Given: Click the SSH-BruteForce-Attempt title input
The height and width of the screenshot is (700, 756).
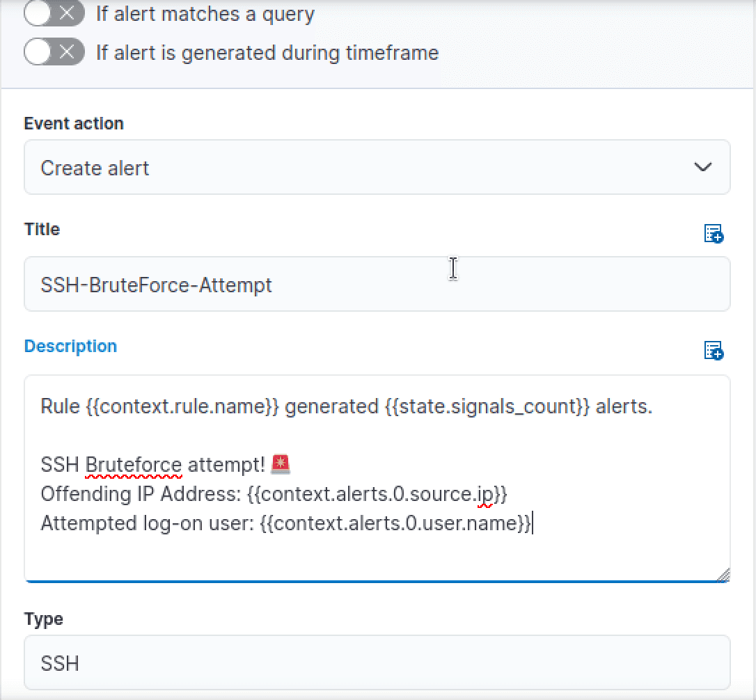Looking at the screenshot, I should click(x=377, y=284).
